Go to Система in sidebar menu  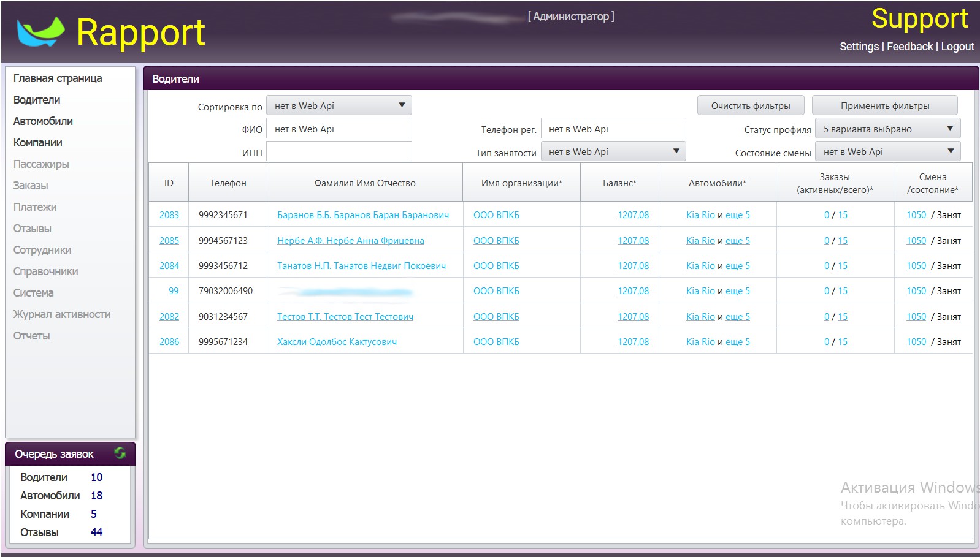click(x=34, y=293)
